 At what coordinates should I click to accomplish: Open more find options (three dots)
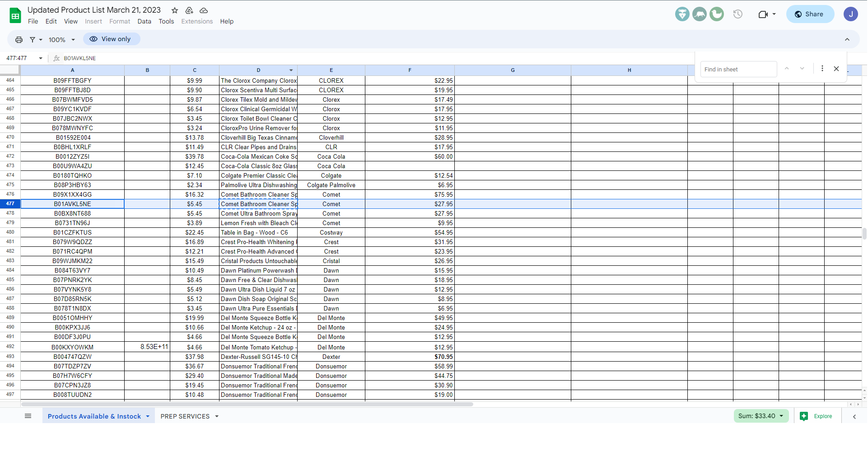822,69
